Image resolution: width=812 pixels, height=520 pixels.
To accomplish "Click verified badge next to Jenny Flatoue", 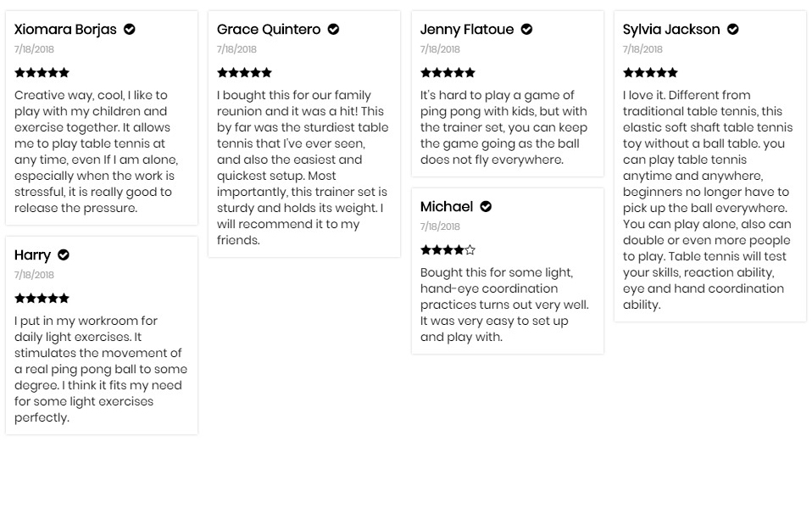I will [x=526, y=30].
